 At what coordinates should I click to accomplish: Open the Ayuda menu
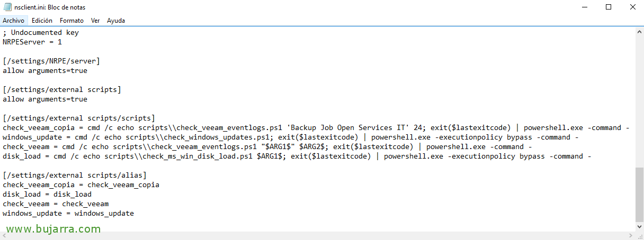(x=116, y=21)
